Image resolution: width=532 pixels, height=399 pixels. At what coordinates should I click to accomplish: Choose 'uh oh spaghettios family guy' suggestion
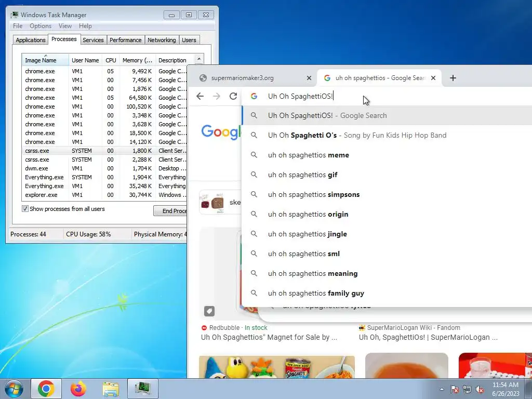[387, 293]
